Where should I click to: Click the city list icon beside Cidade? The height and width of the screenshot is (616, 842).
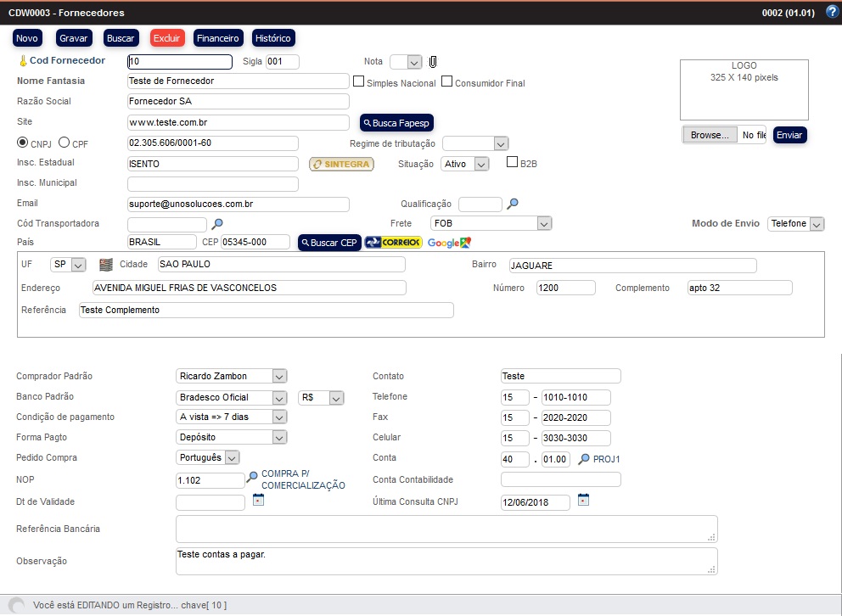(x=106, y=265)
